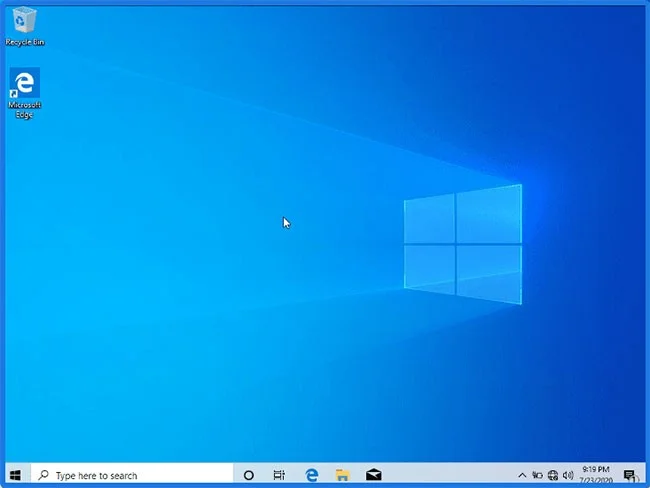Open the Mail app from the taskbar

[x=374, y=475]
